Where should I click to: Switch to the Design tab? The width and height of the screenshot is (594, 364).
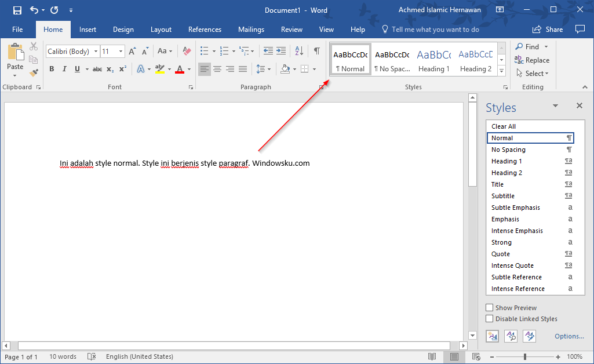(x=123, y=30)
